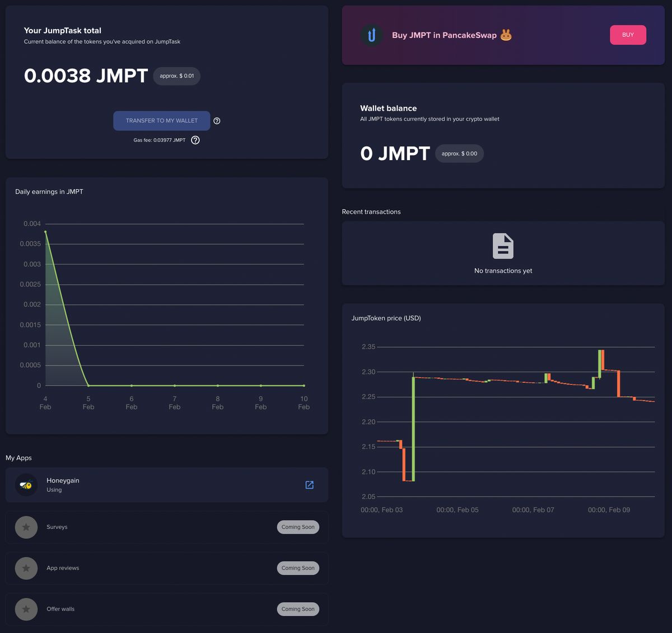This screenshot has height=633, width=672.
Task: Click the BUY button for PancakeSwap
Action: point(628,34)
